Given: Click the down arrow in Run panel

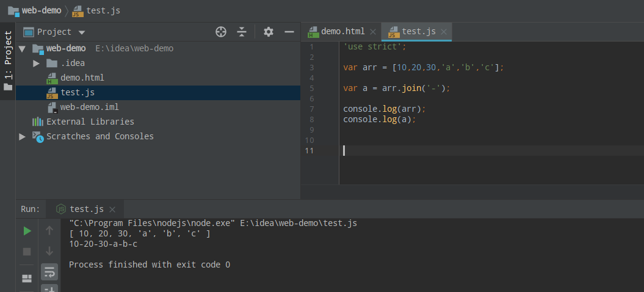Looking at the screenshot, I should [49, 251].
